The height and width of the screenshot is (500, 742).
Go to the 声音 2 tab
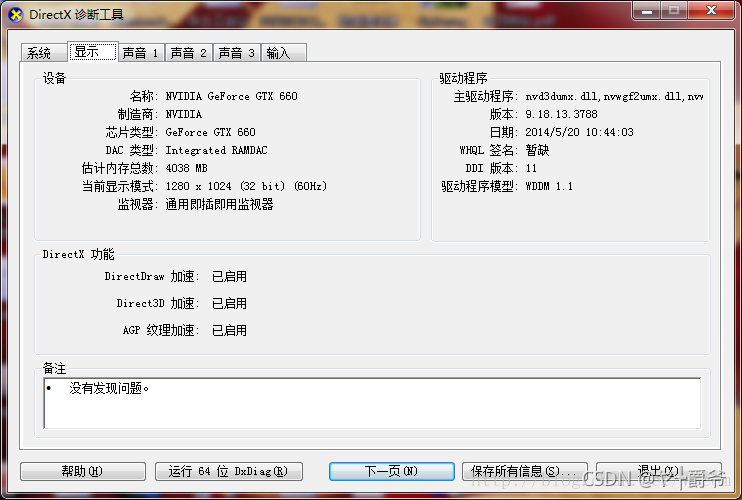[x=188, y=53]
